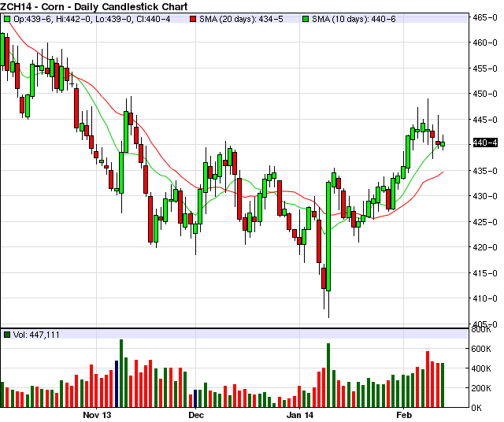Click the 200K volume axis label
Screen dimensions: 504x422
tap(481, 388)
